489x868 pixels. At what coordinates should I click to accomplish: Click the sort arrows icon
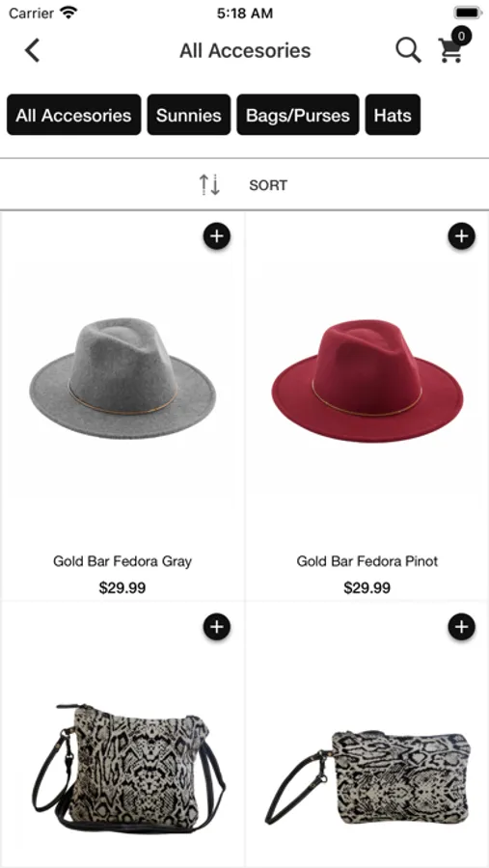tap(210, 185)
